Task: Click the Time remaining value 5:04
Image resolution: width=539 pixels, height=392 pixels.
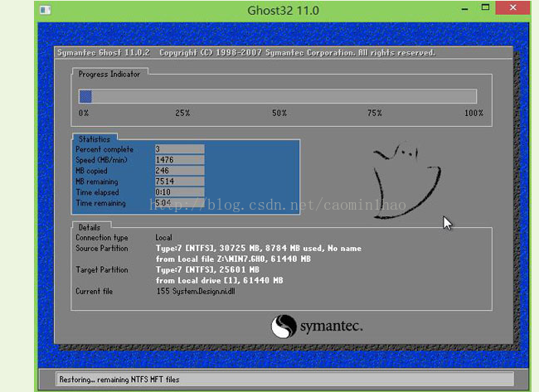Action: 179,203
